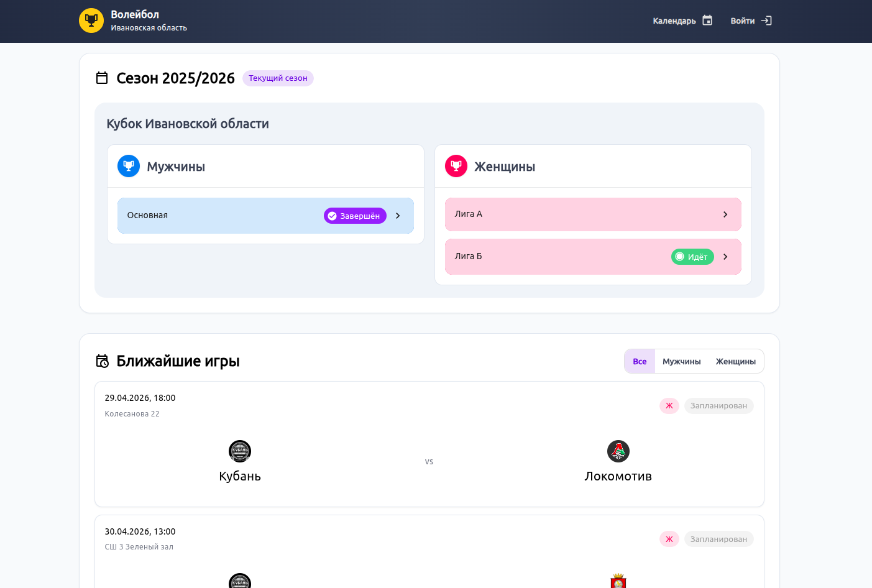The height and width of the screenshot is (588, 872).
Task: Click the Кубань team logo
Action: (x=240, y=451)
